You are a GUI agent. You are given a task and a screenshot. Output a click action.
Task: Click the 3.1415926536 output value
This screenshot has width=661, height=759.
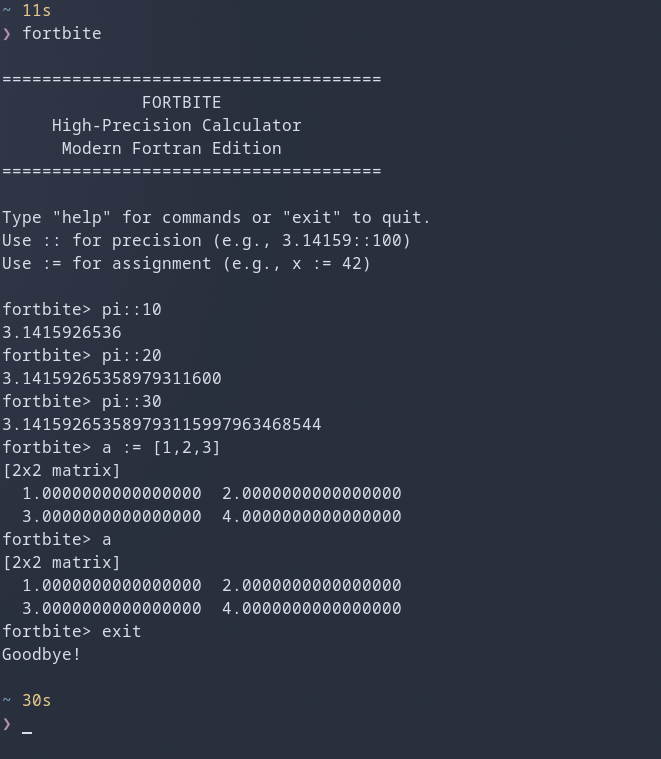click(x=61, y=333)
